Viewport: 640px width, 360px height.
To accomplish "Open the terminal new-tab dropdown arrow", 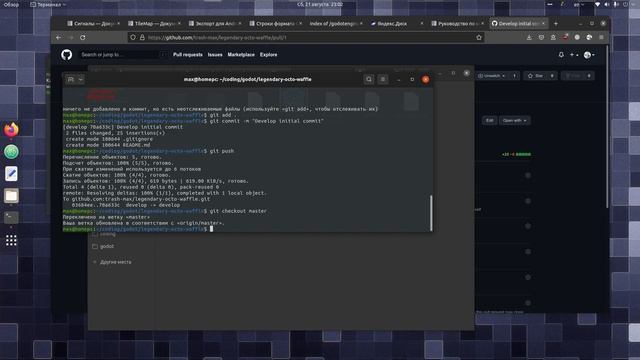I will pyautogui.click(x=80, y=80).
